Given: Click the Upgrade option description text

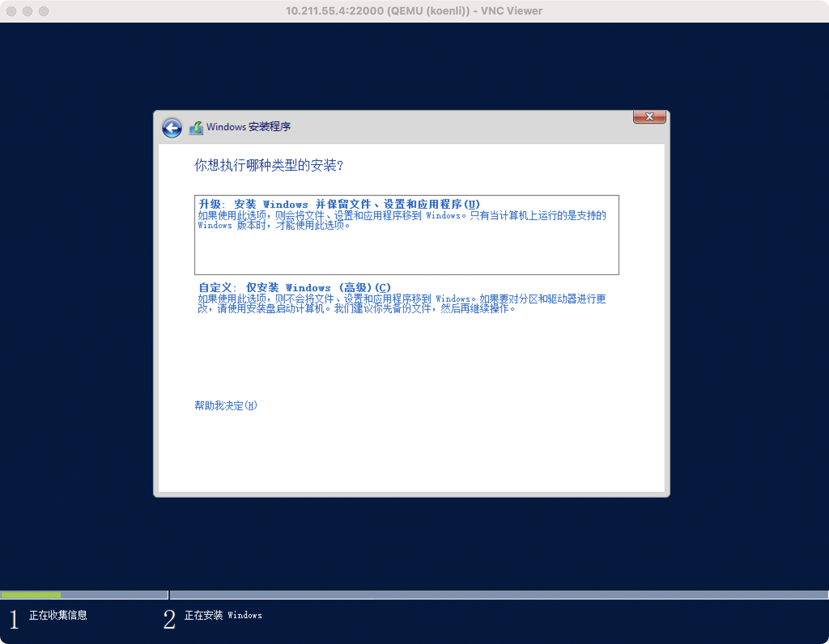Looking at the screenshot, I should point(402,220).
